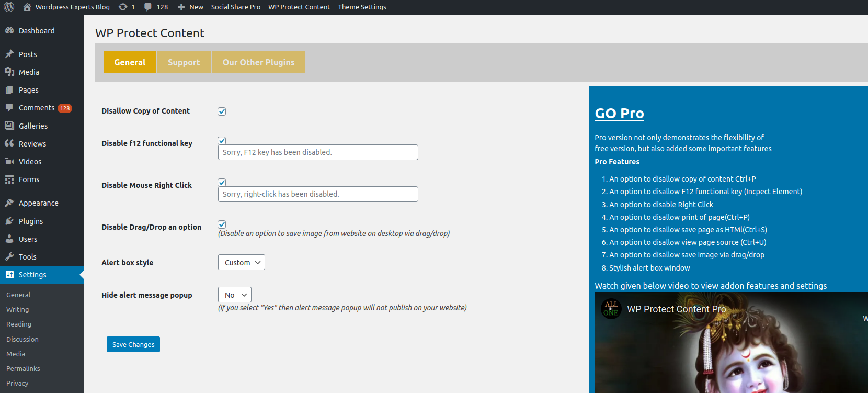Click Wordpress Experts Blog site name
This screenshot has width=868, height=393.
click(x=73, y=7)
